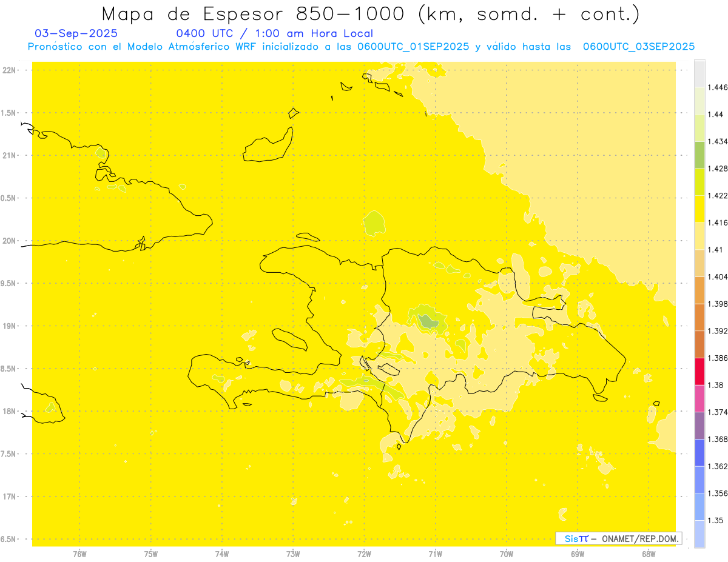The width and height of the screenshot is (728, 562).
Task: Click the dark green thickness patch in central Hispaniola
Action: tap(428, 321)
